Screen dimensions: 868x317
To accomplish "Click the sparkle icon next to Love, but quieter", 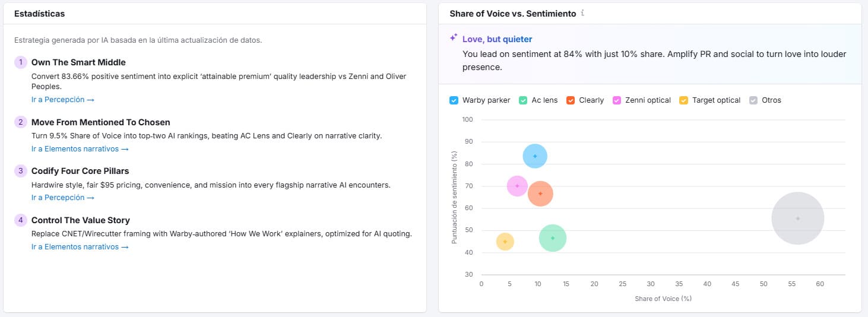I will pos(454,37).
